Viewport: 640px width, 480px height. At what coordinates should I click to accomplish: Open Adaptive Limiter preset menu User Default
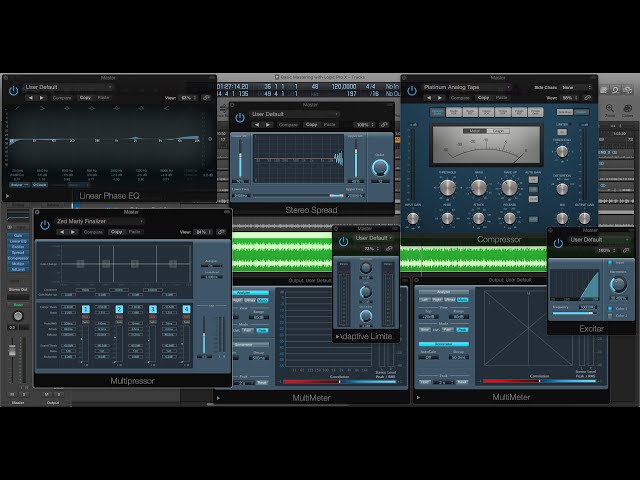coord(374,238)
